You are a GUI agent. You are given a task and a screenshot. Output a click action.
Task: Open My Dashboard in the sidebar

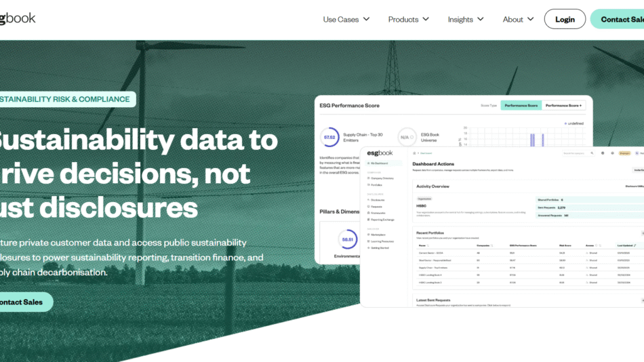coord(380,163)
